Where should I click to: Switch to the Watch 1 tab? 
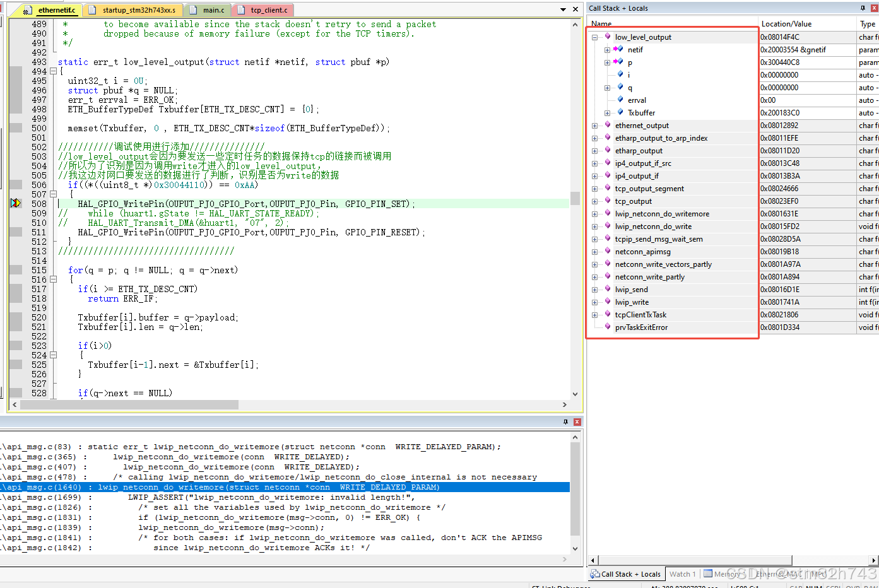point(682,574)
